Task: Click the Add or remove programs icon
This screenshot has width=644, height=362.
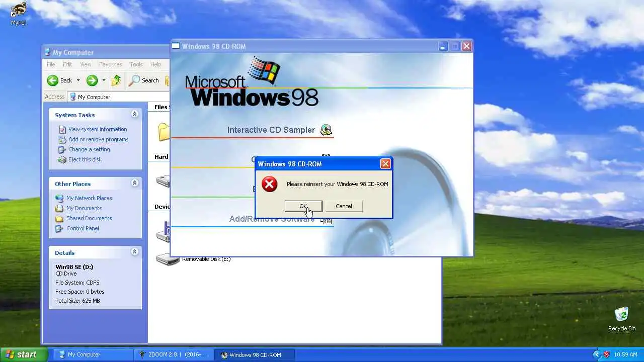Action: [x=62, y=139]
